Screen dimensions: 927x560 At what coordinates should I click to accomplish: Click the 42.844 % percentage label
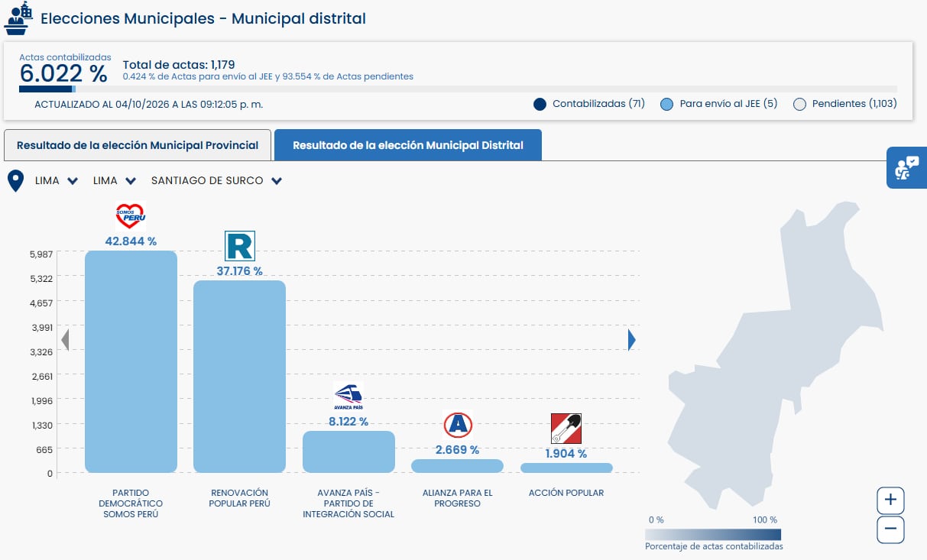[131, 241]
